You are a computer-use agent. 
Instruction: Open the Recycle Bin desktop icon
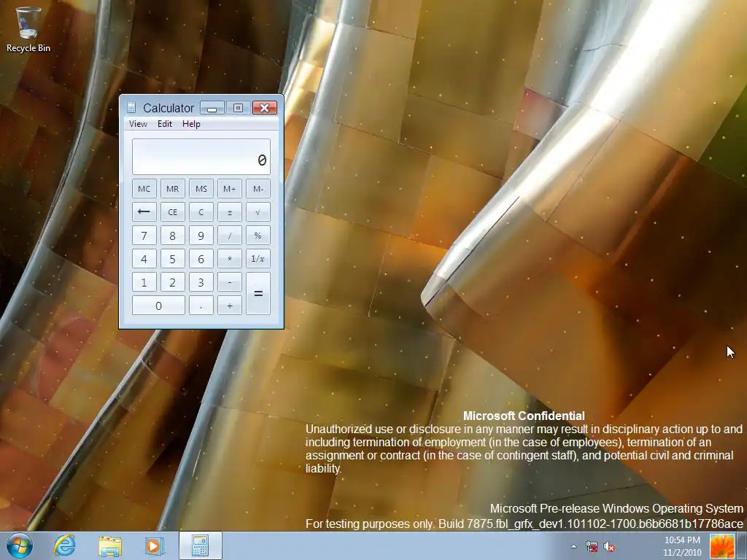point(28,29)
